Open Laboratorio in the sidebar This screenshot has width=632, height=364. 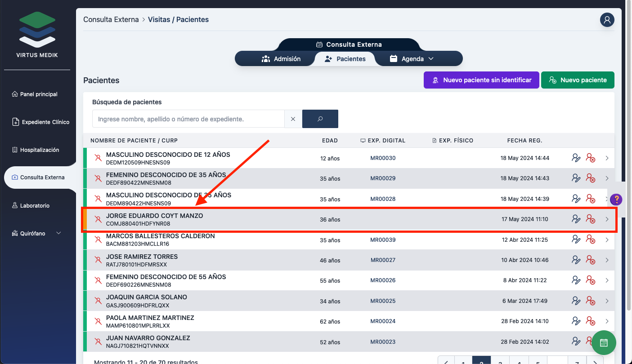(x=35, y=205)
